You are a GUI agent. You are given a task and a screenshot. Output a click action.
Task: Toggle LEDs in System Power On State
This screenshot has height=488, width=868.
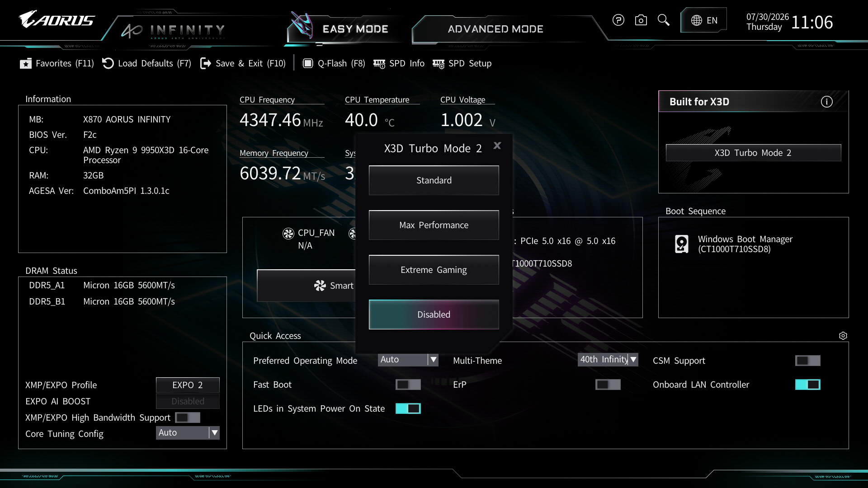tap(408, 408)
